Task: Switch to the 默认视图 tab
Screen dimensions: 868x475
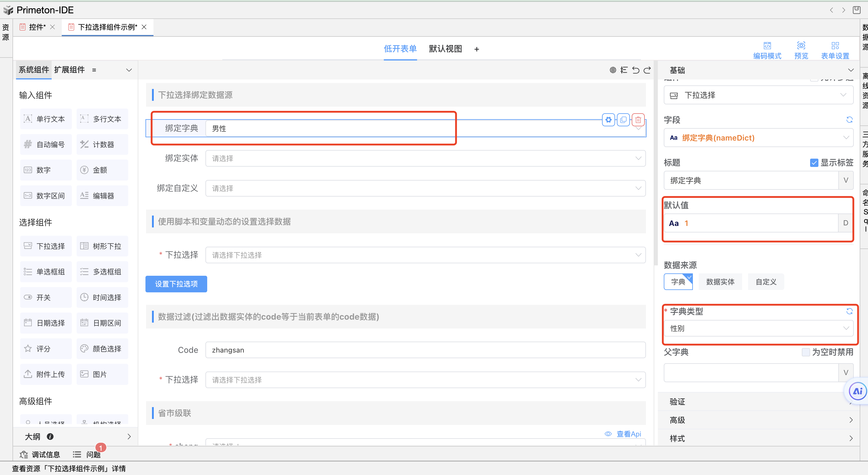Action: 445,49
